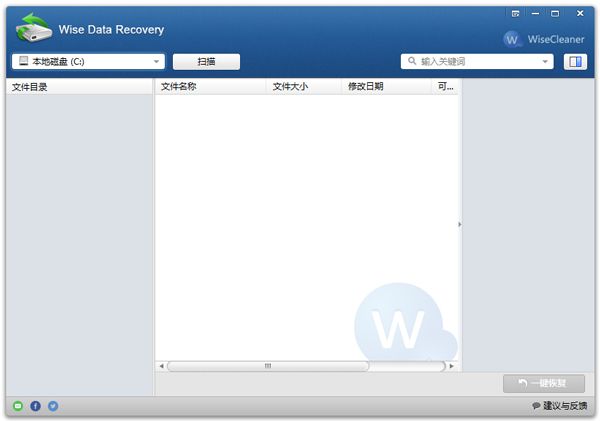Click the horizontal scrollbar thumb
Viewport: 600px width, 421px height.
(268, 366)
